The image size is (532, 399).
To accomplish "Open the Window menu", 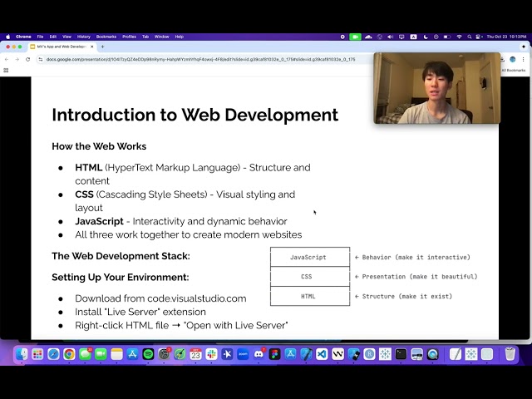I will [162, 37].
